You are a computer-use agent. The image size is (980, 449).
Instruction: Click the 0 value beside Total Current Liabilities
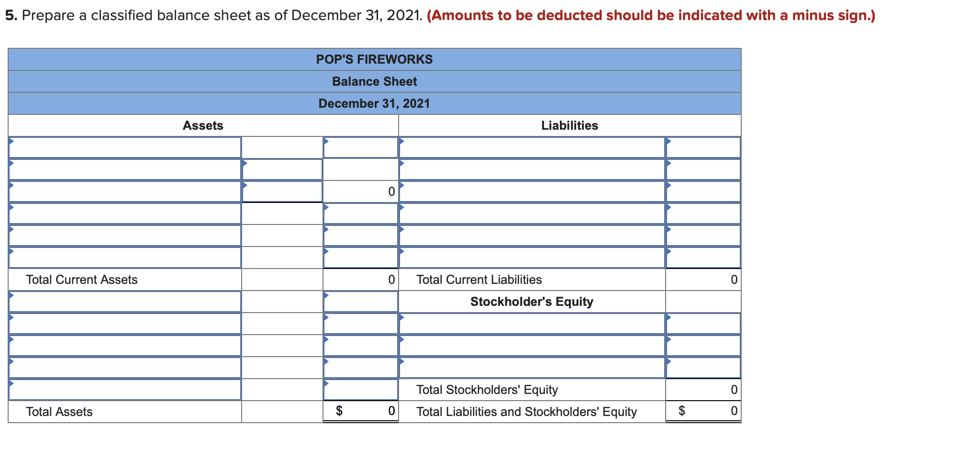703,280
